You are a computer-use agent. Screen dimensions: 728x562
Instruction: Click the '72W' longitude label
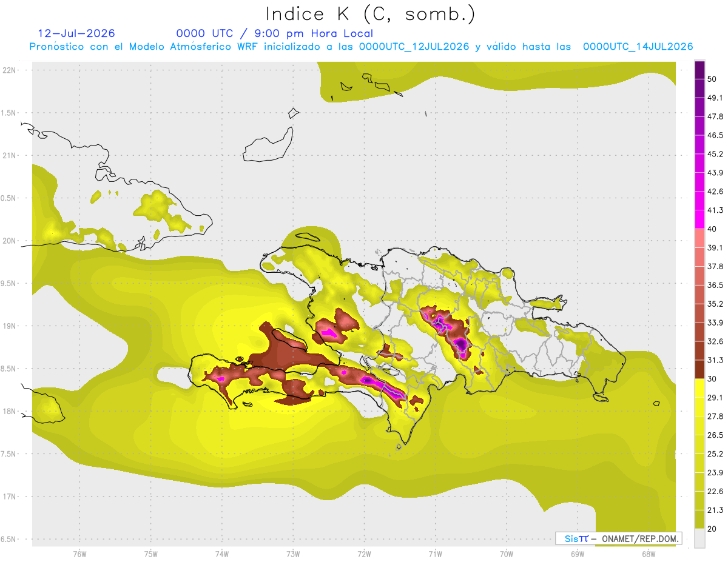click(x=364, y=554)
